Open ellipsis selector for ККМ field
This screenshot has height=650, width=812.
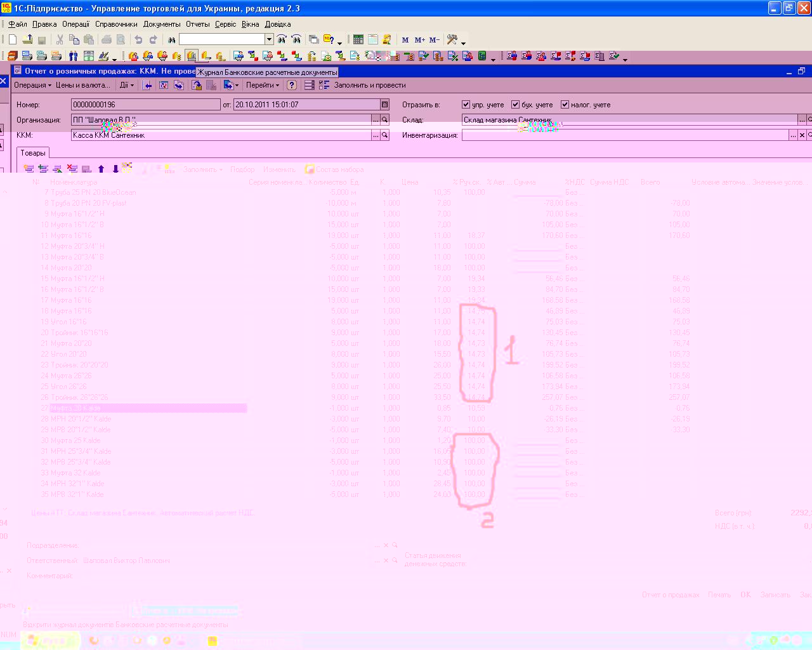(x=376, y=135)
